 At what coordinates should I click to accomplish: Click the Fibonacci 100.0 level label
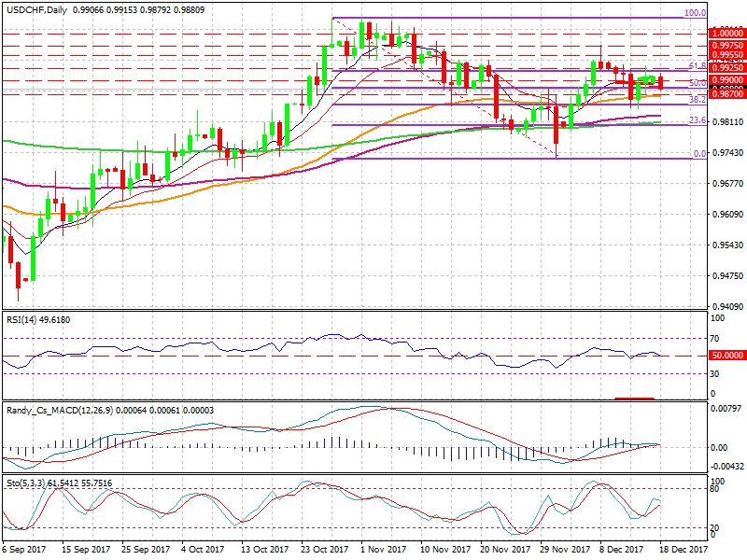click(x=695, y=13)
